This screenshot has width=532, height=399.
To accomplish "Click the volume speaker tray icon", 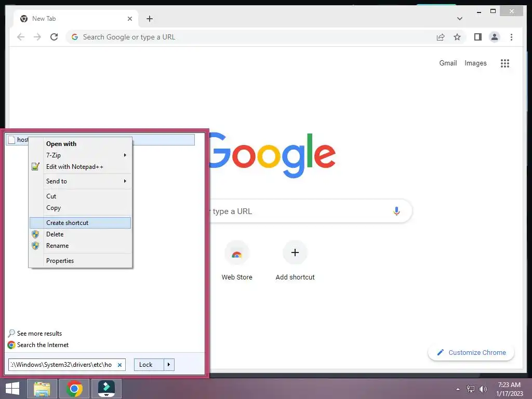I will click(x=483, y=389).
